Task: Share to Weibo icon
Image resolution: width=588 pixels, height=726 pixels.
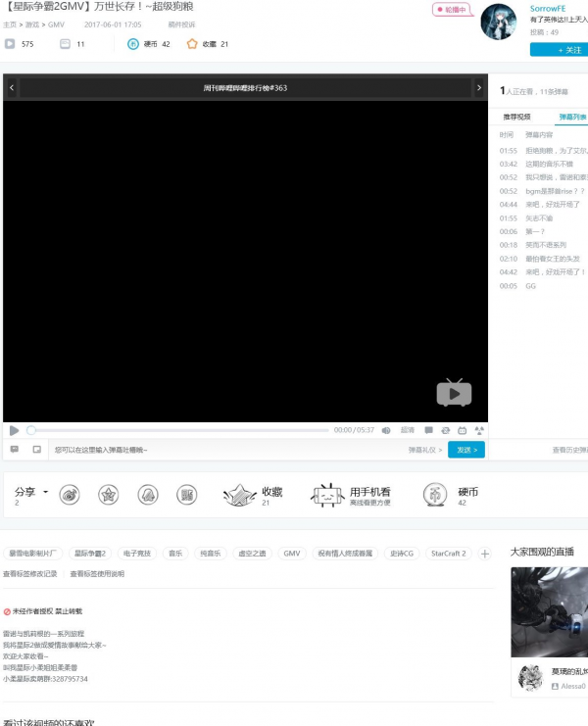Action: pos(70,495)
